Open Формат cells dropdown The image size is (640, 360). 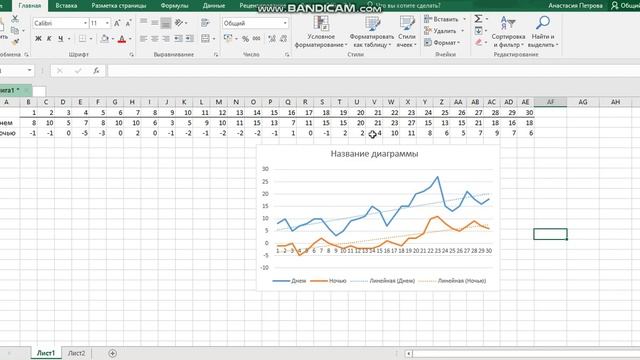click(442, 42)
